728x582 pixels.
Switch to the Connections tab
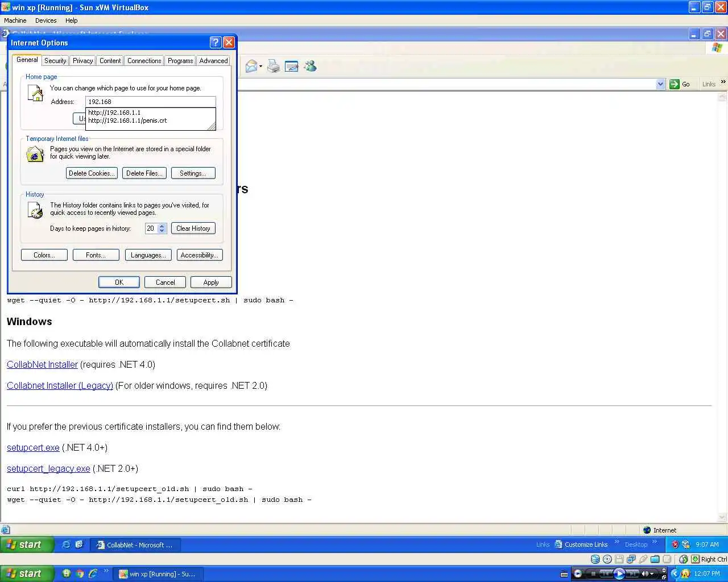pos(144,61)
